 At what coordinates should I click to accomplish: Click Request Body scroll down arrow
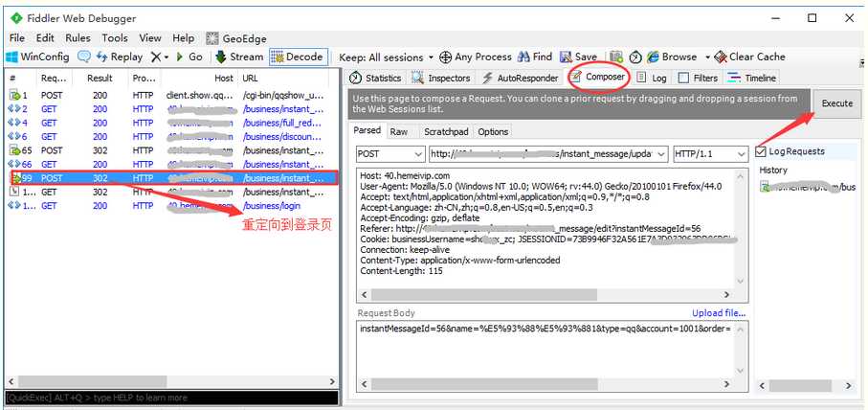click(x=742, y=371)
